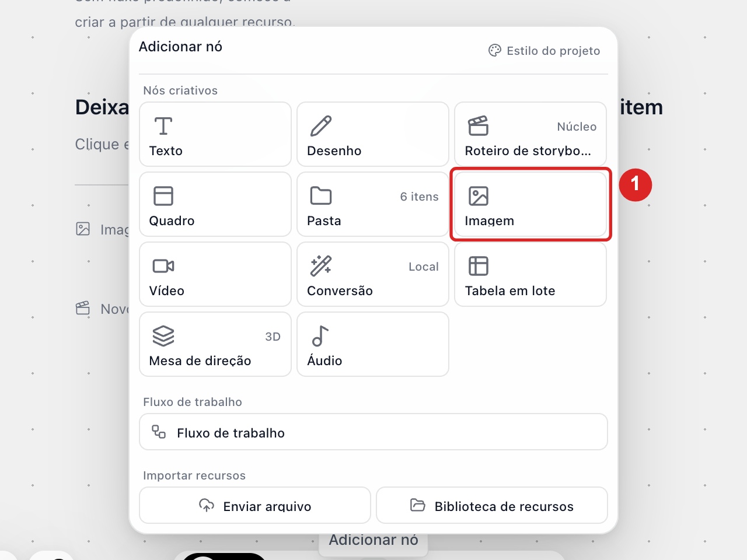Insert a Vídeo camera node

[x=215, y=274]
